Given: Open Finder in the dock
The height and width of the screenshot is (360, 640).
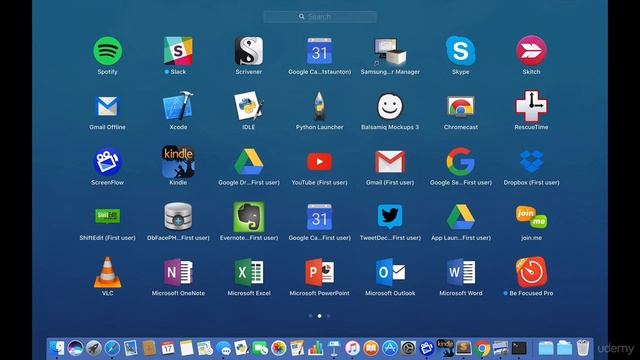Looking at the screenshot, I should coord(56,348).
